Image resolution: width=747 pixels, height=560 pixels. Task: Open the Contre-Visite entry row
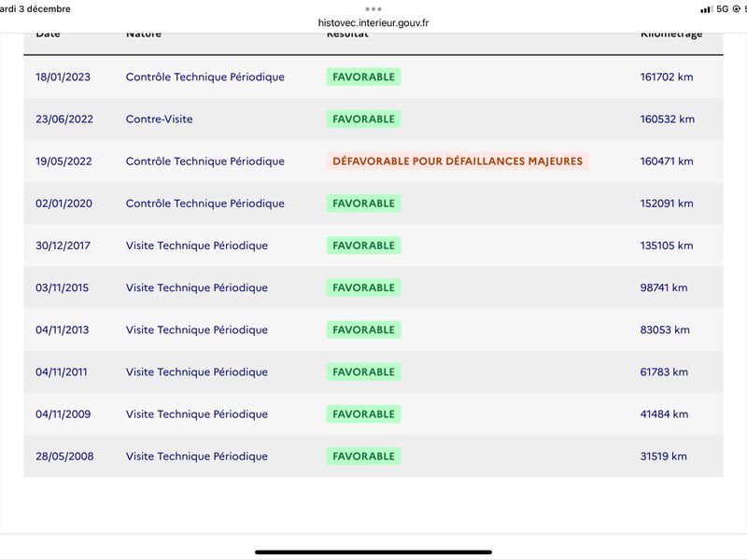pyautogui.click(x=373, y=119)
